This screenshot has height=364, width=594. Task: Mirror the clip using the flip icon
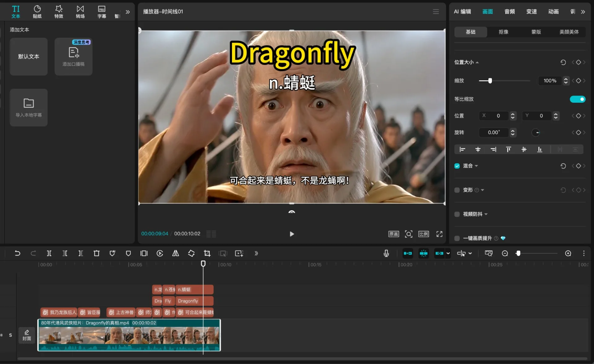[175, 254]
